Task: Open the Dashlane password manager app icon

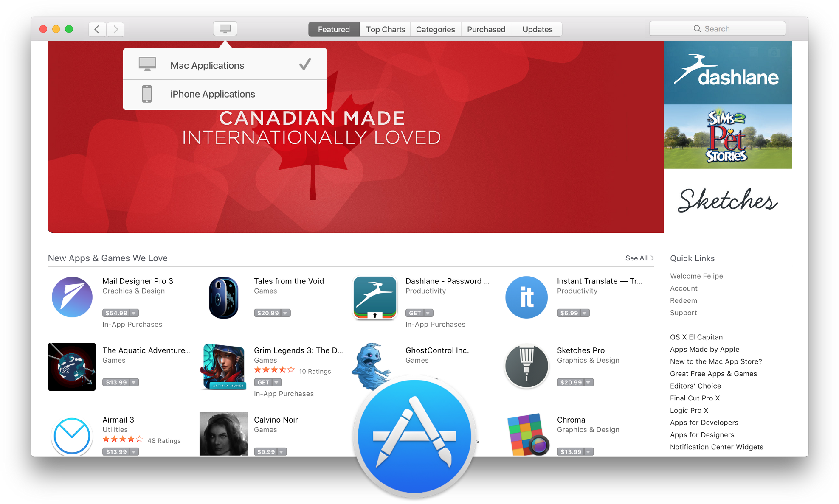Action: click(375, 297)
